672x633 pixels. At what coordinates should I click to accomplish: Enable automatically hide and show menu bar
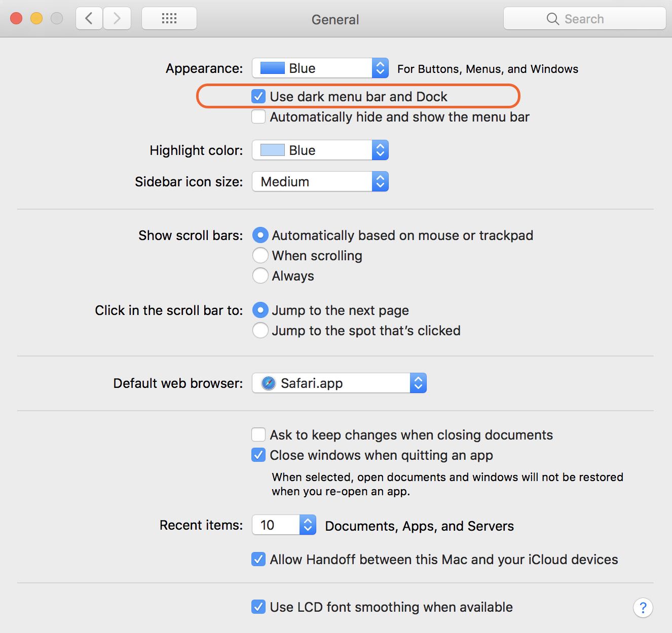coord(258,117)
